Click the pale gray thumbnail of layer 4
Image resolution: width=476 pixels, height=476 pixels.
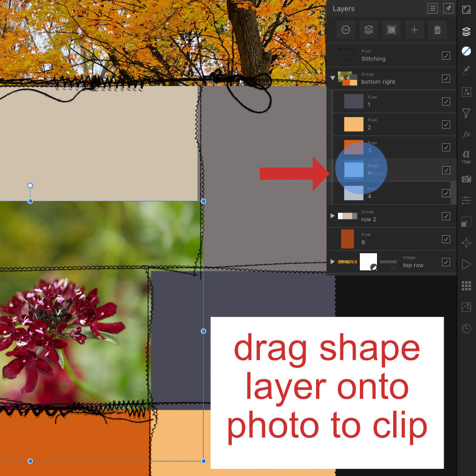tap(354, 193)
